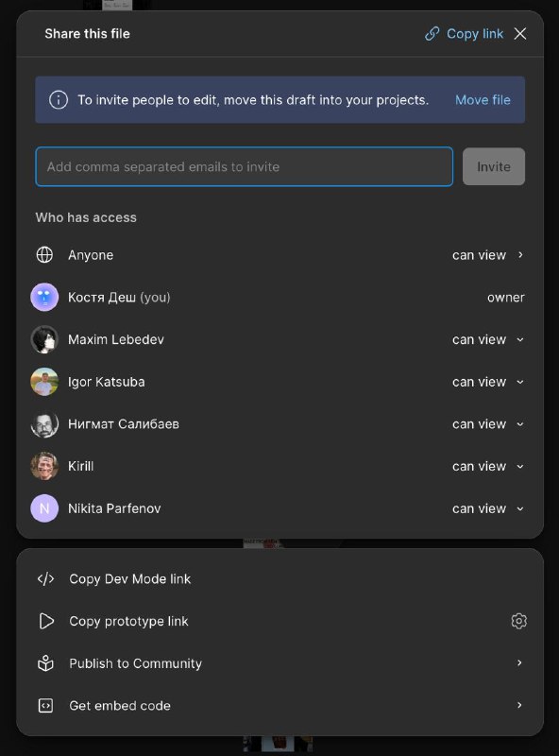Change Kirill's access permission dropdown
The width and height of the screenshot is (559, 756).
click(x=488, y=466)
